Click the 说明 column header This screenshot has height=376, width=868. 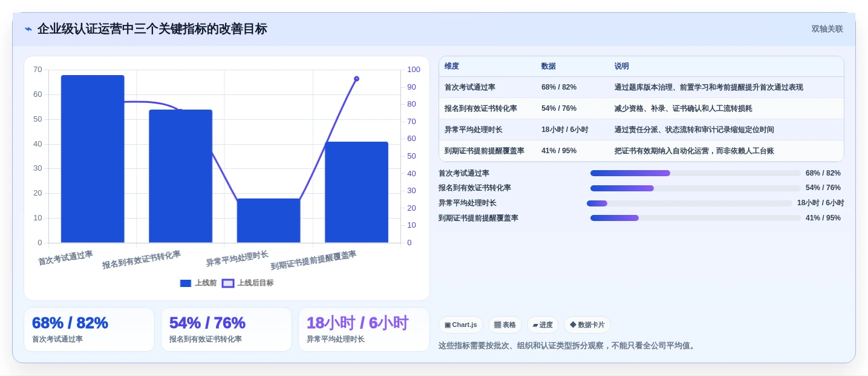[x=622, y=66]
